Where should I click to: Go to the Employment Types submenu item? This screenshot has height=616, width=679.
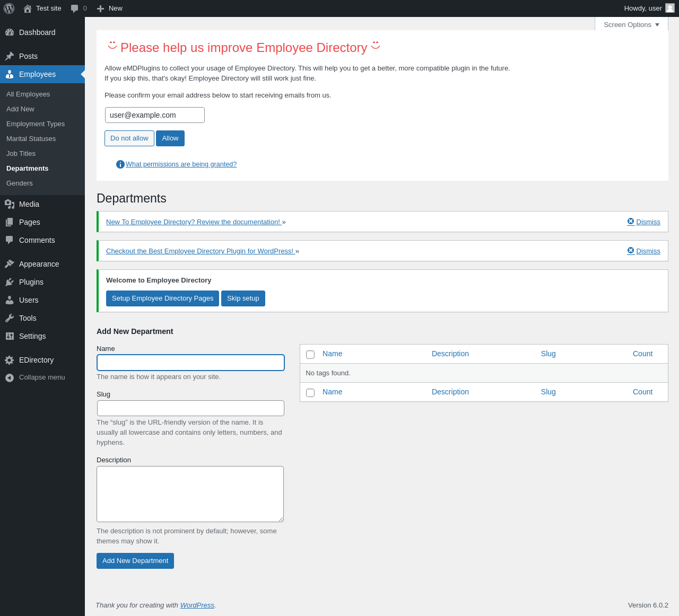(36, 124)
